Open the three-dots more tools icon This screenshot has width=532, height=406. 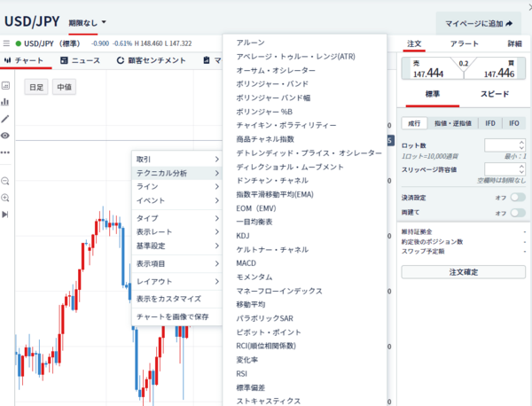pyautogui.click(x=6, y=152)
